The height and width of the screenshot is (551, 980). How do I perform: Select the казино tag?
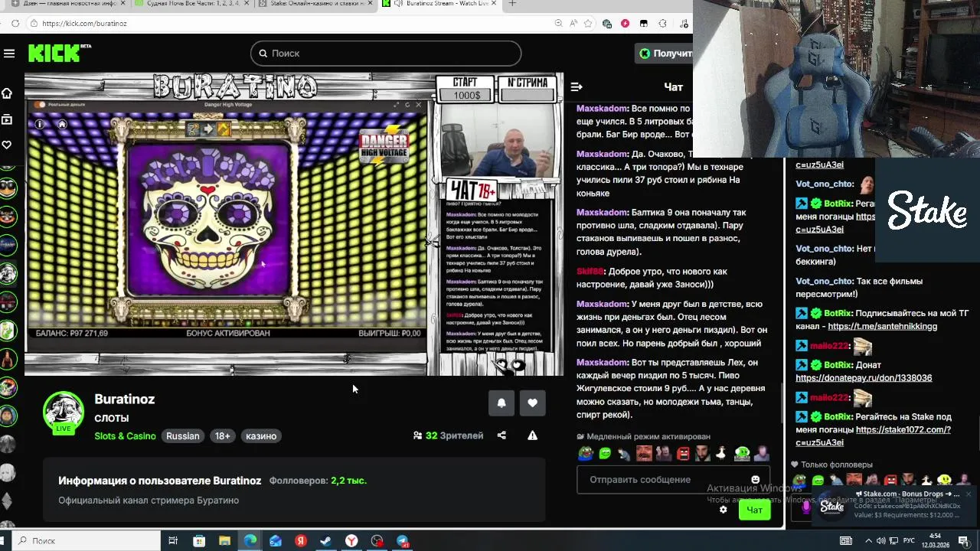click(261, 436)
